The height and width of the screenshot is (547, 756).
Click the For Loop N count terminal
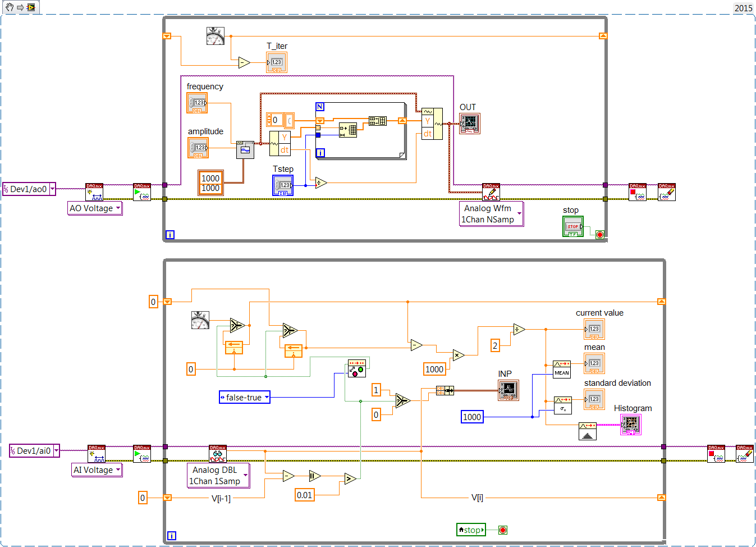point(320,107)
